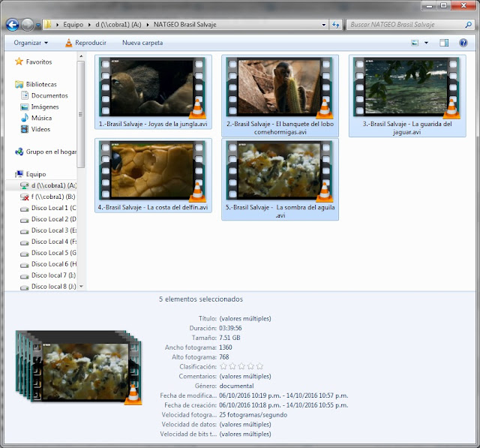
Task: Rate with the first star in Clasificación
Action: (223, 366)
